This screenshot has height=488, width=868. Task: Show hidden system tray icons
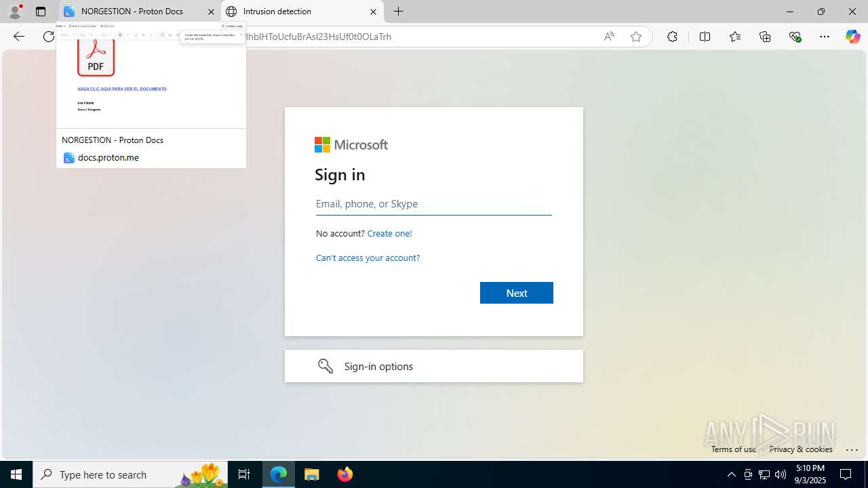pos(731,474)
